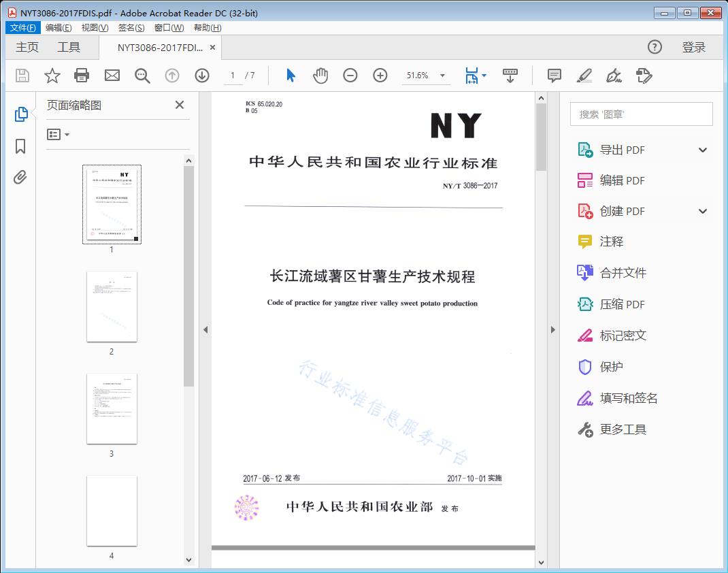Select page 3 thumbnail

coord(112,409)
